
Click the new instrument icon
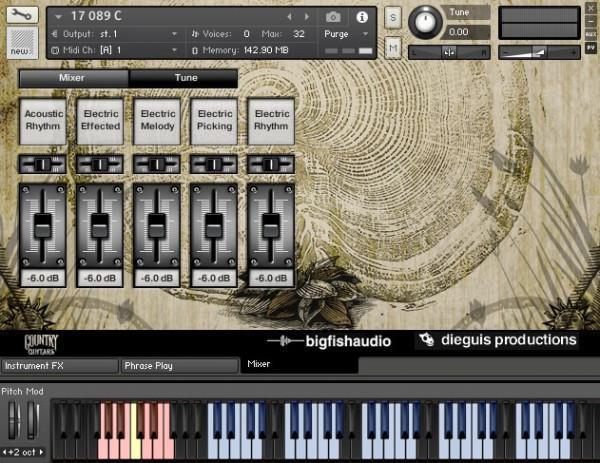click(x=20, y=42)
